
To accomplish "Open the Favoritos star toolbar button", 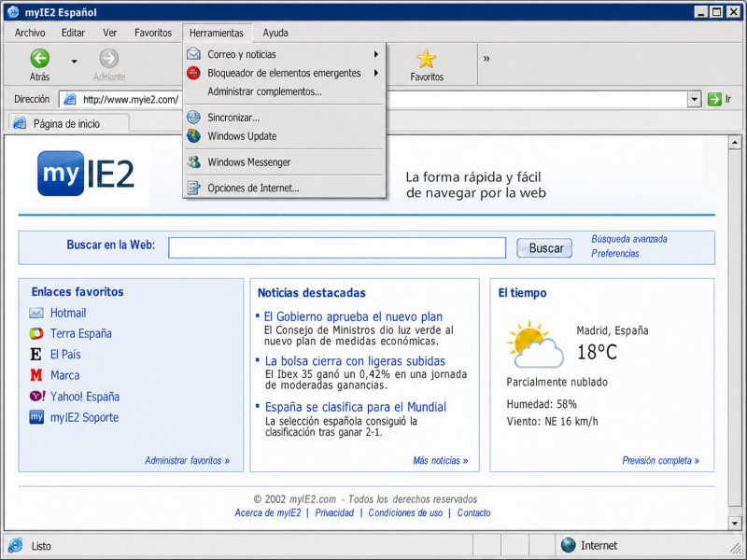I will pos(427,65).
